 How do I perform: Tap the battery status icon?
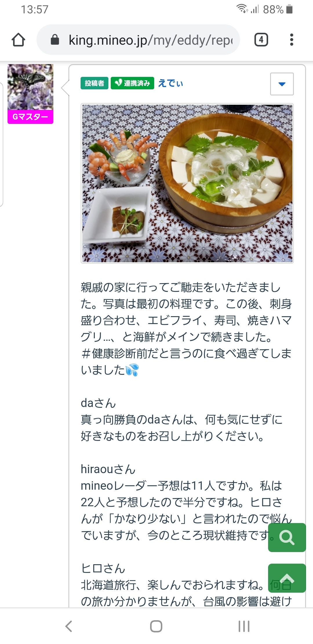click(x=289, y=9)
